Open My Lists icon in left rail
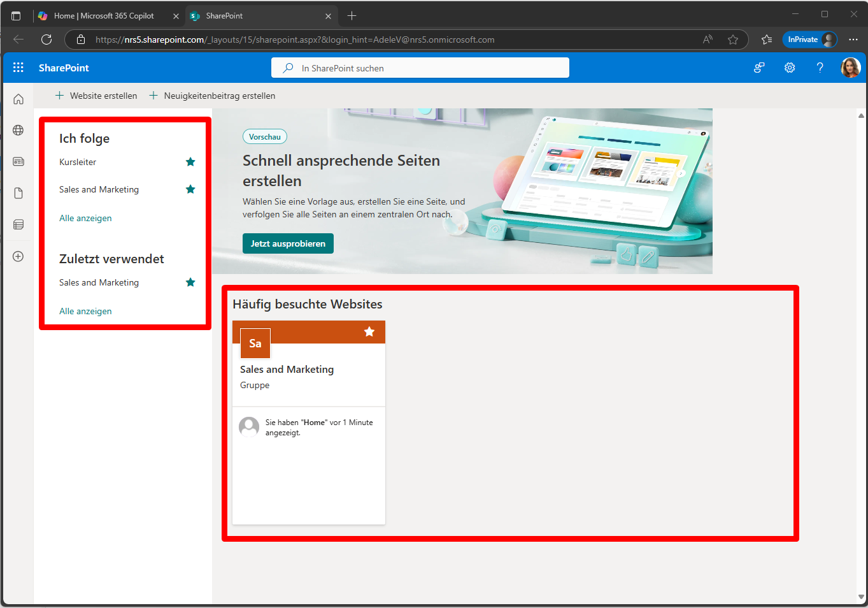Screen dimensions: 868x608 click(x=18, y=224)
